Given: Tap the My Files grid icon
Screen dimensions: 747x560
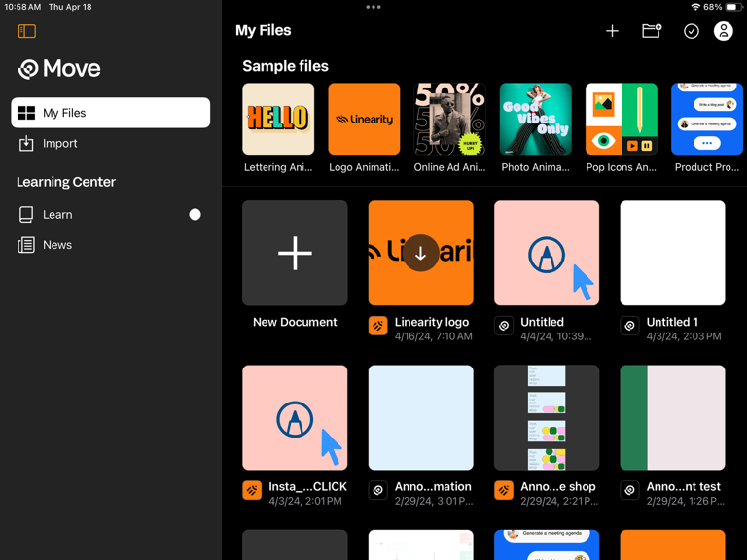Looking at the screenshot, I should [x=26, y=113].
